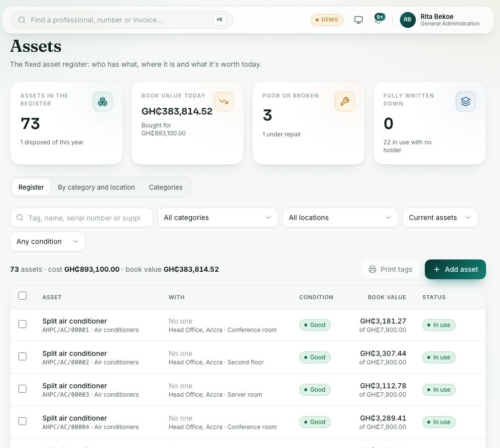
Task: Click the ASSET column header
Action: [x=52, y=297]
